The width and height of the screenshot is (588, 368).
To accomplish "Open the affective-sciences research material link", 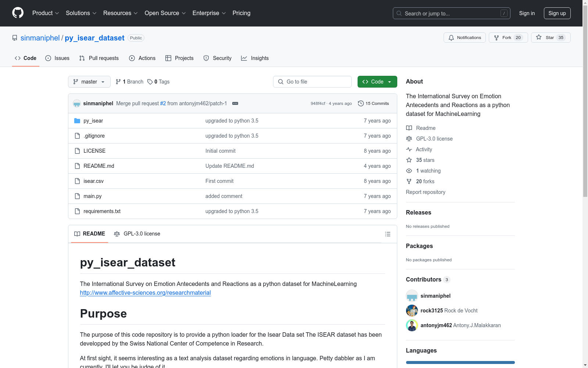I will click(146, 293).
